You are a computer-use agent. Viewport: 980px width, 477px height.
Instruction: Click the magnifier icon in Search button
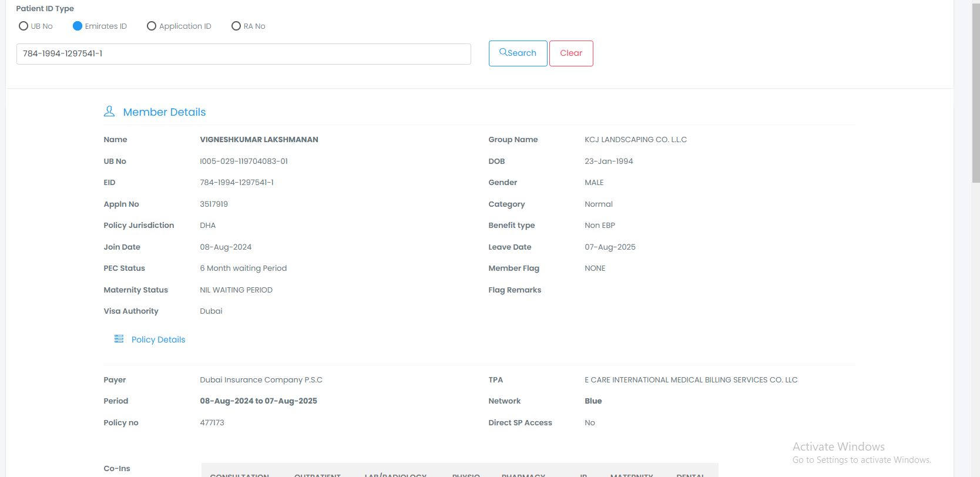coord(503,52)
